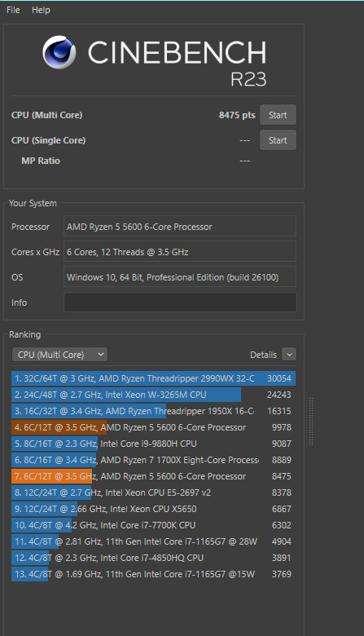Click the empty Info input field
Screen dimensions: 364x636
(180, 303)
